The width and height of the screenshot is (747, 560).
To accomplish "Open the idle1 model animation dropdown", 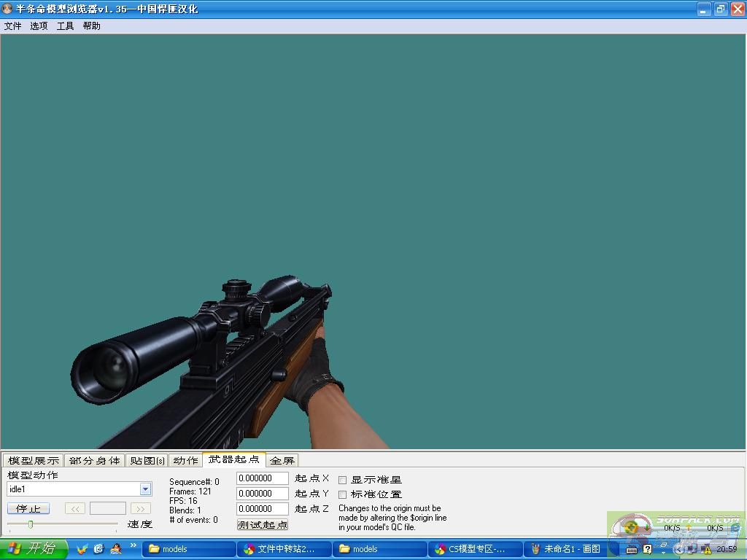I will click(x=145, y=489).
